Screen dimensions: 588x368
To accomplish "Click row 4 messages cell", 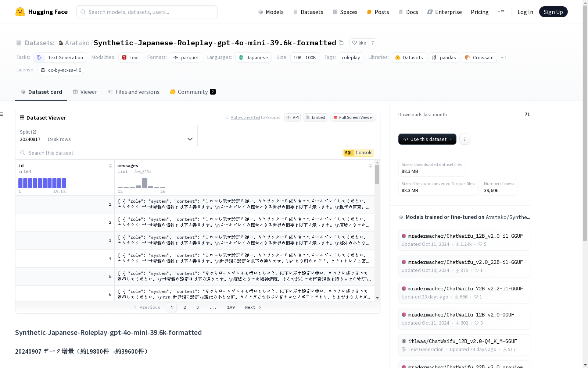I will pyautogui.click(x=244, y=258).
